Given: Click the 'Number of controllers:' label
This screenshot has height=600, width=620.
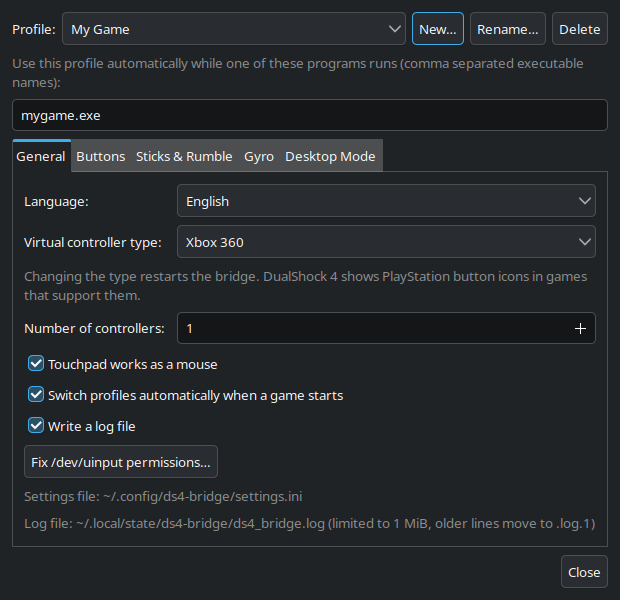Looking at the screenshot, I should [95, 328].
